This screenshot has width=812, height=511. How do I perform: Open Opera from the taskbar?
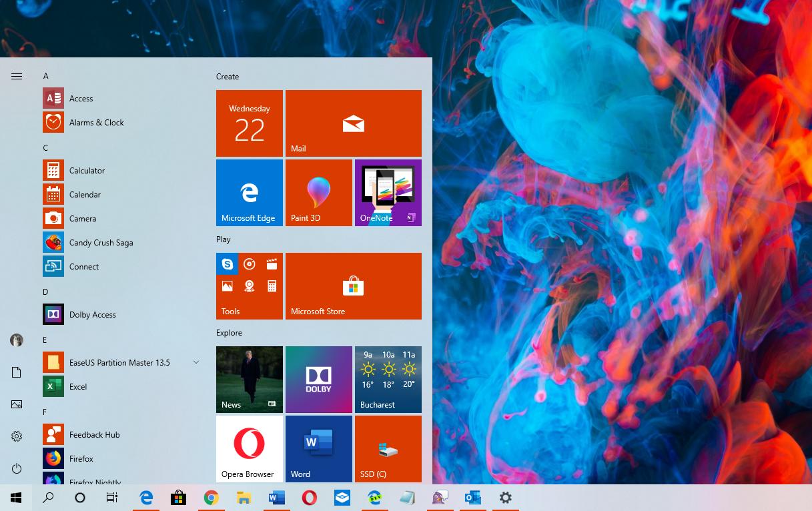pyautogui.click(x=309, y=498)
